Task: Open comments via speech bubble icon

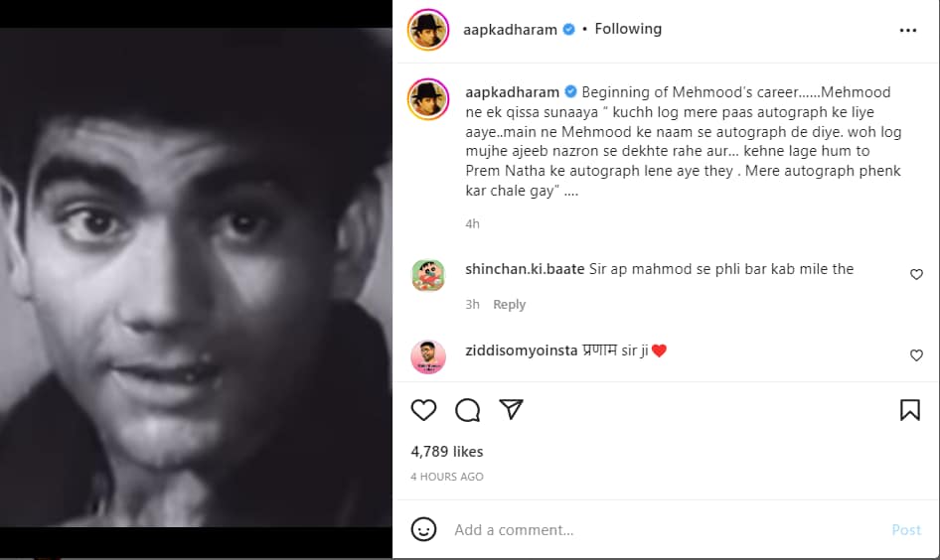Action: coord(468,410)
